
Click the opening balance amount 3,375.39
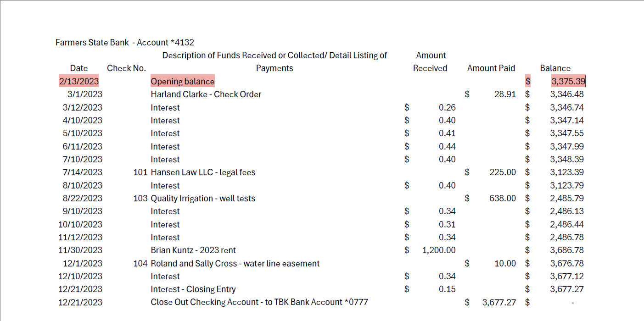click(x=567, y=81)
